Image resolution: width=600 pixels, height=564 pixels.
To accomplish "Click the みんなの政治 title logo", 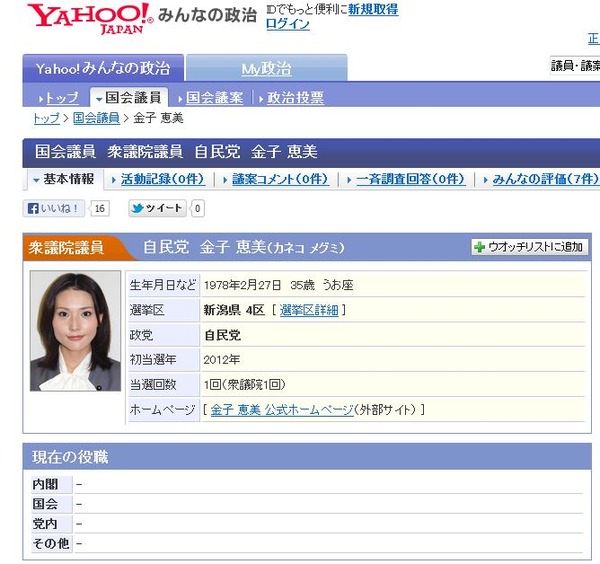I will click(x=207, y=15).
